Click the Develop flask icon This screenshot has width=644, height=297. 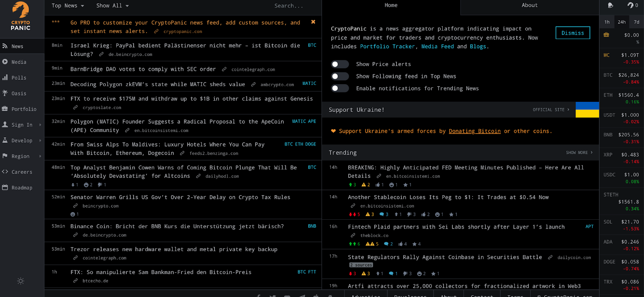(5, 140)
